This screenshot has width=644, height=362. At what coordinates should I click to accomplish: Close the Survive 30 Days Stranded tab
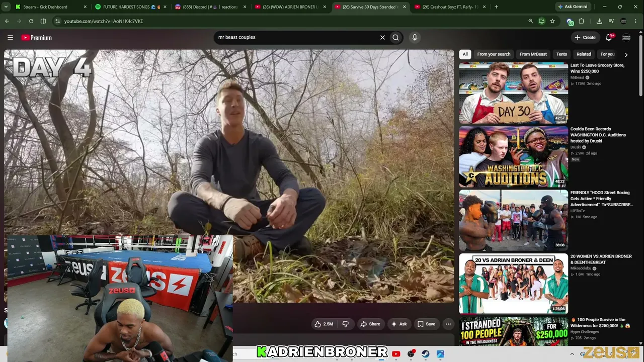[404, 7]
